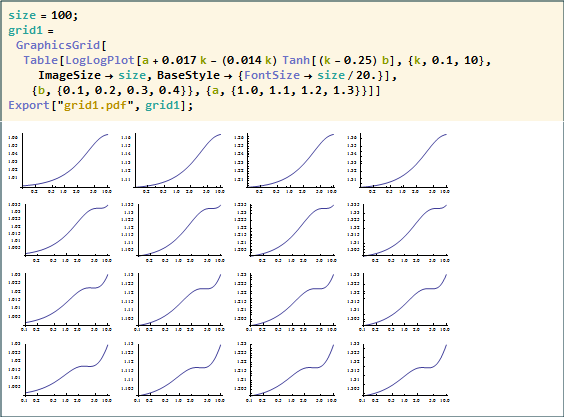Click the "grid1.pdf" filename string

(x=95, y=105)
